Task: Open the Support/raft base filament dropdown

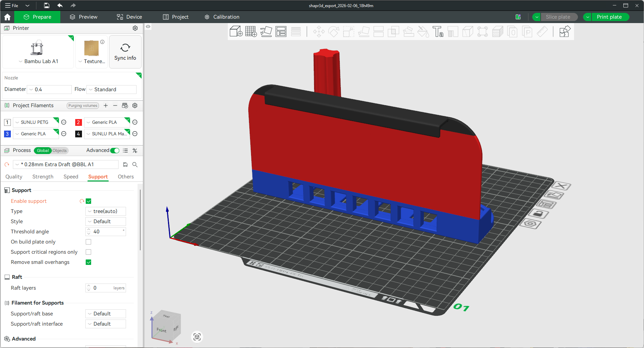Action: 106,314
